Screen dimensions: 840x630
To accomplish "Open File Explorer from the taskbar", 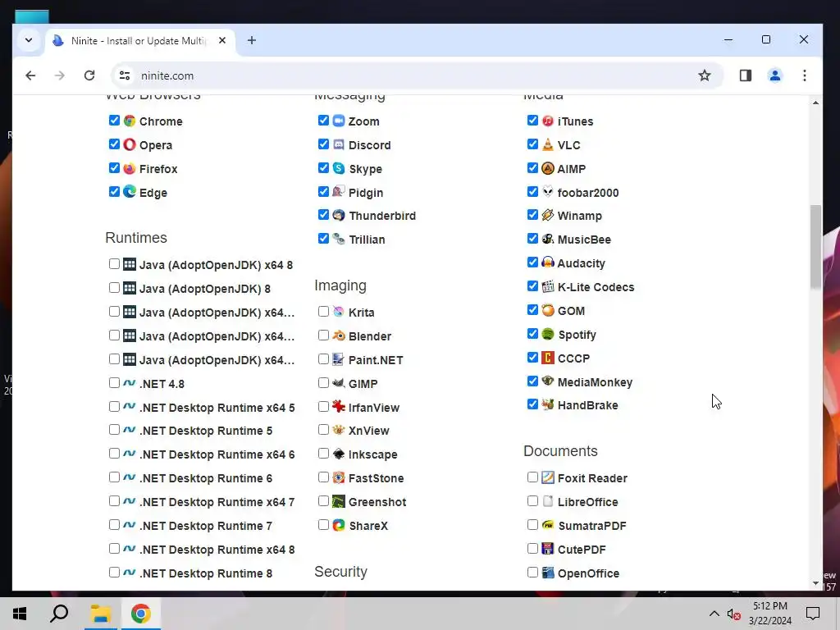I will tap(100, 614).
